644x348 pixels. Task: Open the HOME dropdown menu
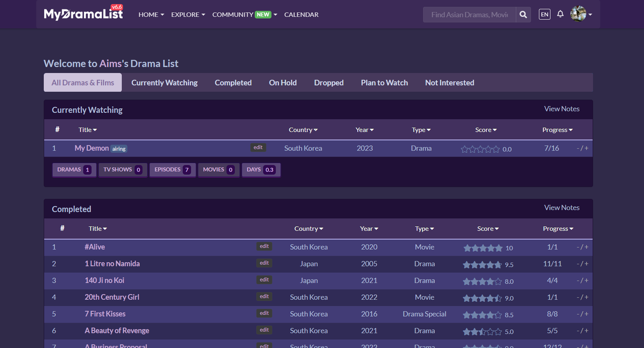click(x=151, y=15)
